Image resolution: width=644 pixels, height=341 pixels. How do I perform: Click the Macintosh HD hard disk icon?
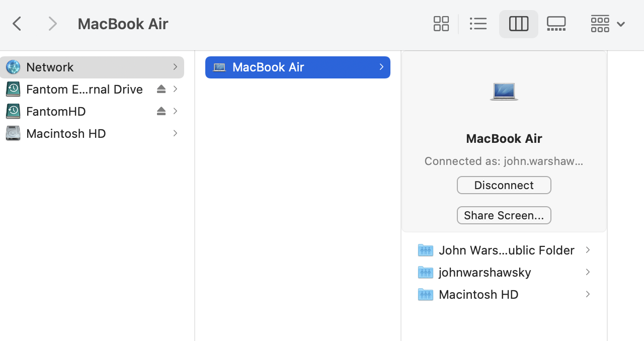pyautogui.click(x=13, y=133)
